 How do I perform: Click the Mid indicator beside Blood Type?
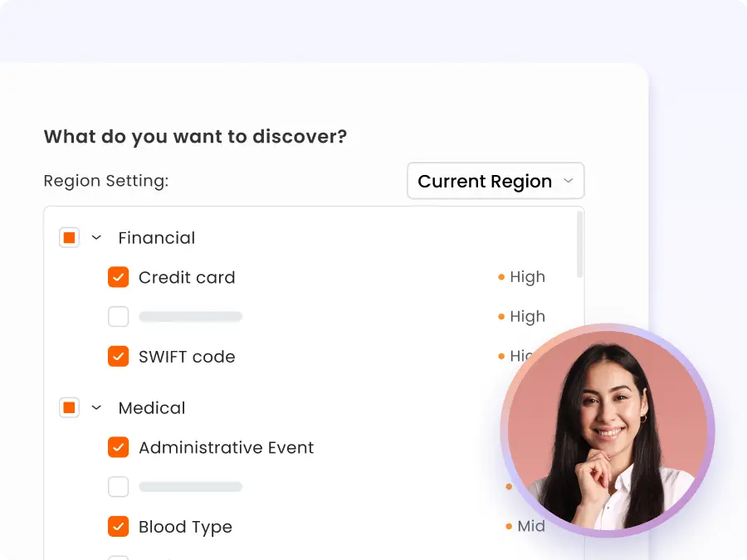tap(525, 526)
